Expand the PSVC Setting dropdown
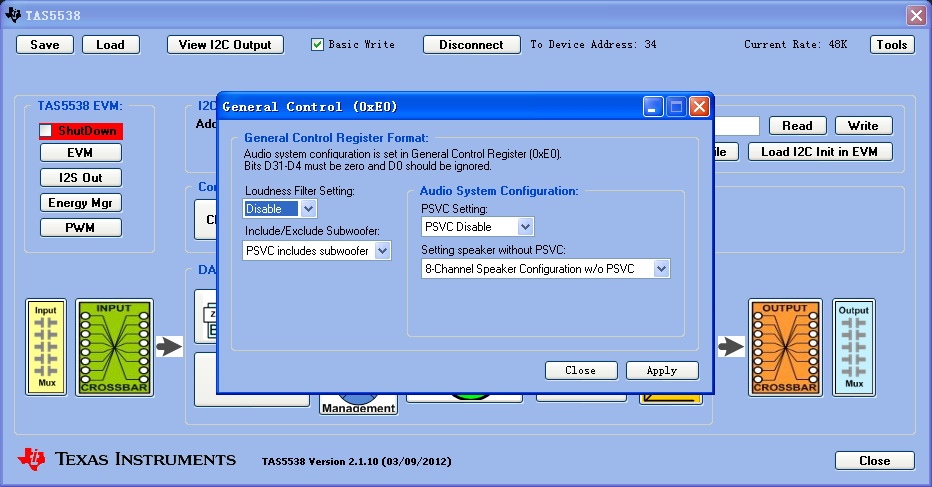The image size is (932, 487). (525, 227)
